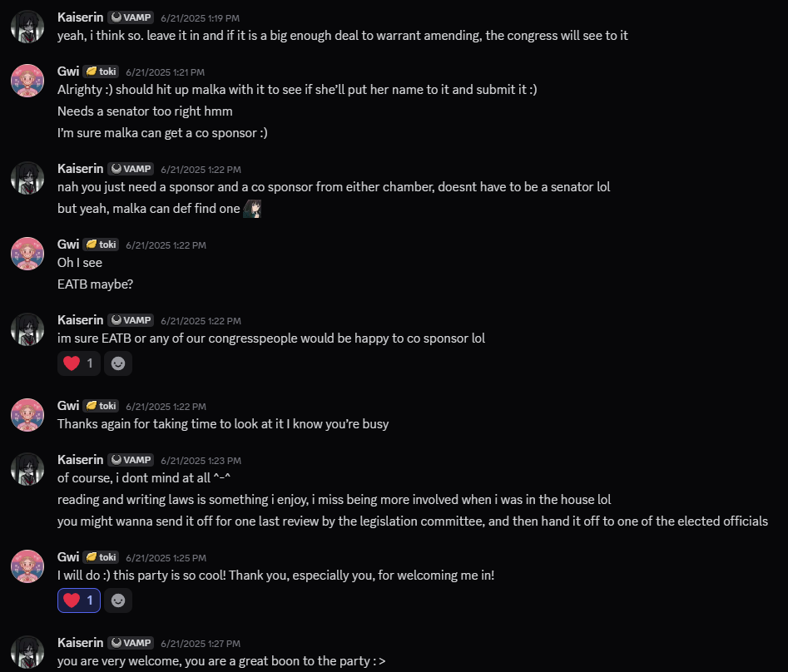The height and width of the screenshot is (672, 788).
Task: Click the add reaction smiley under Gwi's 1:25 PM message
Action: click(x=118, y=600)
